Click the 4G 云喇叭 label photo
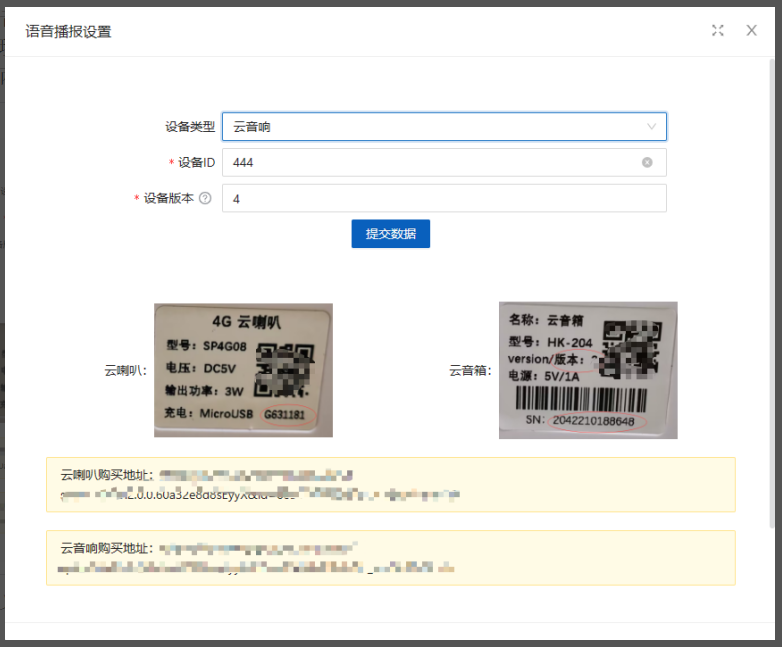 click(x=243, y=370)
